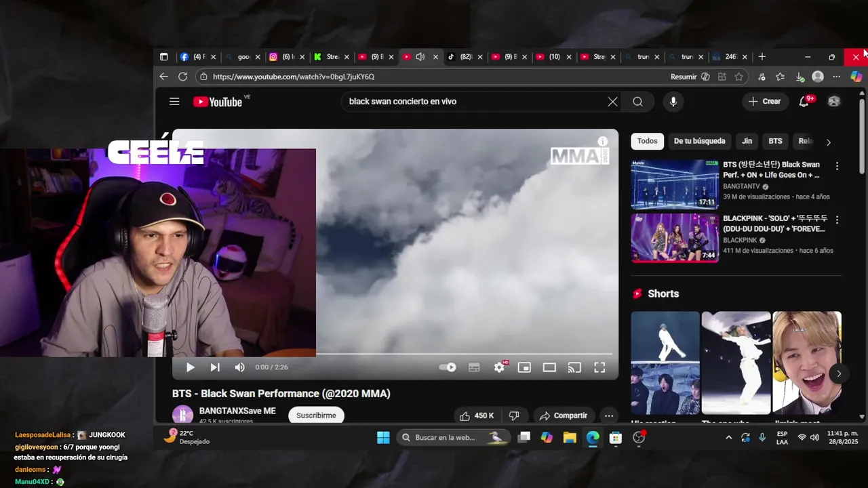Image resolution: width=868 pixels, height=488 pixels.
Task: Add this page to favorites star
Action: point(738,77)
